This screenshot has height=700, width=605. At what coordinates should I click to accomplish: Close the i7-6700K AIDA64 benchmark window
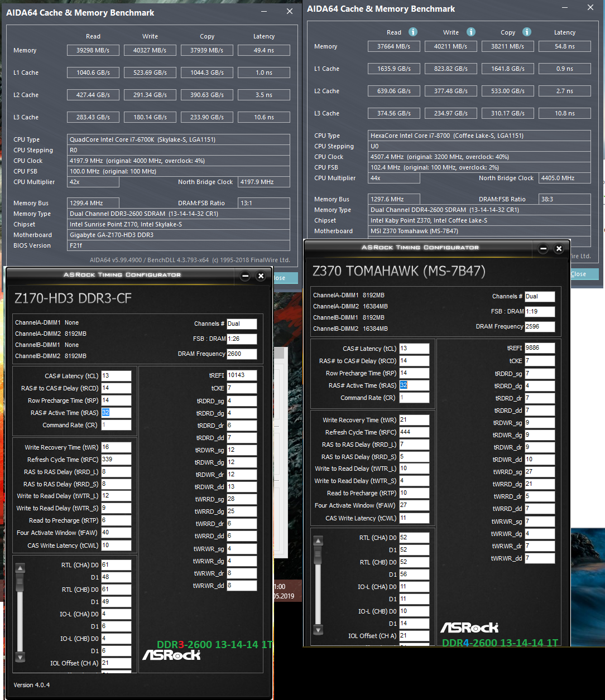coord(290,11)
